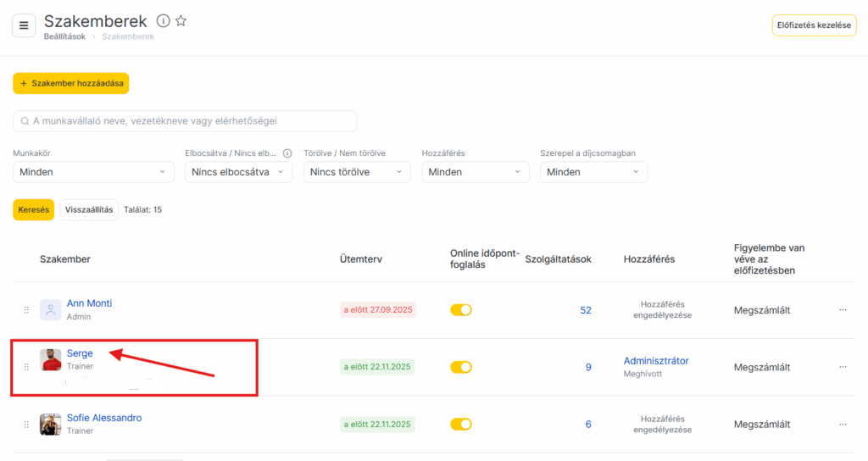868x461 pixels.
Task: Open the Szerepel a díjcsomagban dropdown
Action: pyautogui.click(x=593, y=172)
